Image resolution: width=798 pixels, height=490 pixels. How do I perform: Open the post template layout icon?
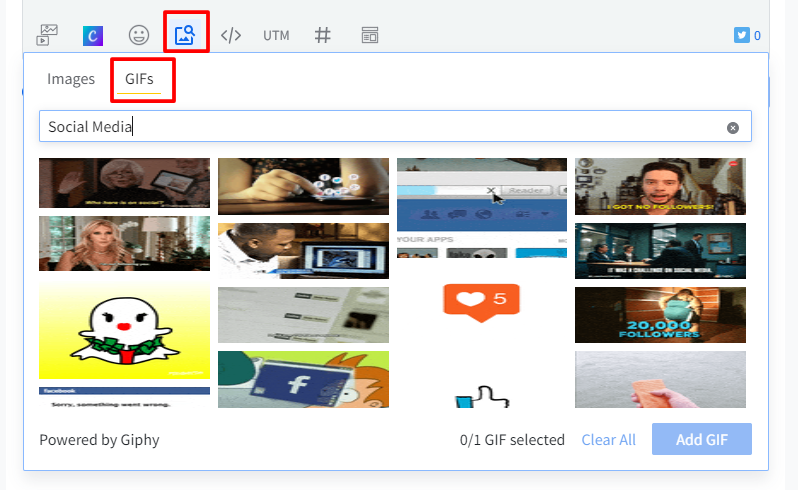click(x=370, y=35)
